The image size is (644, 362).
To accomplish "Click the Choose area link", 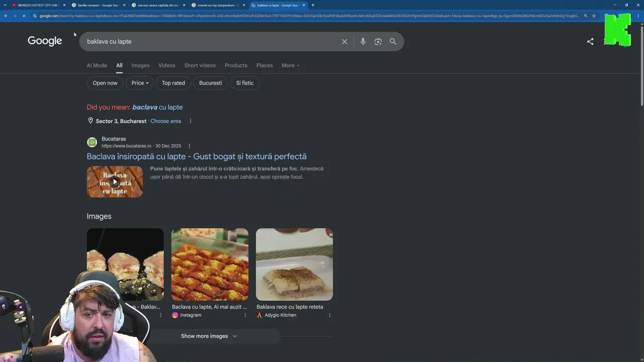I will pos(166,121).
